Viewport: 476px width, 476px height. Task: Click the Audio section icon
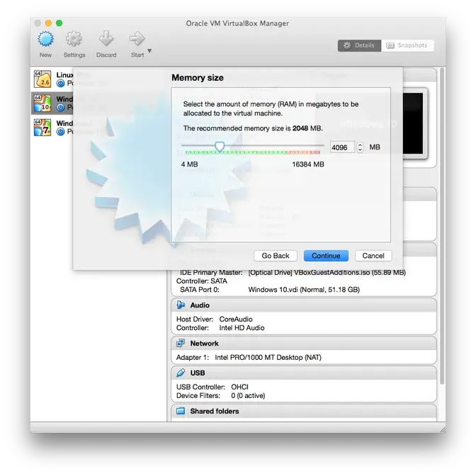(x=181, y=305)
